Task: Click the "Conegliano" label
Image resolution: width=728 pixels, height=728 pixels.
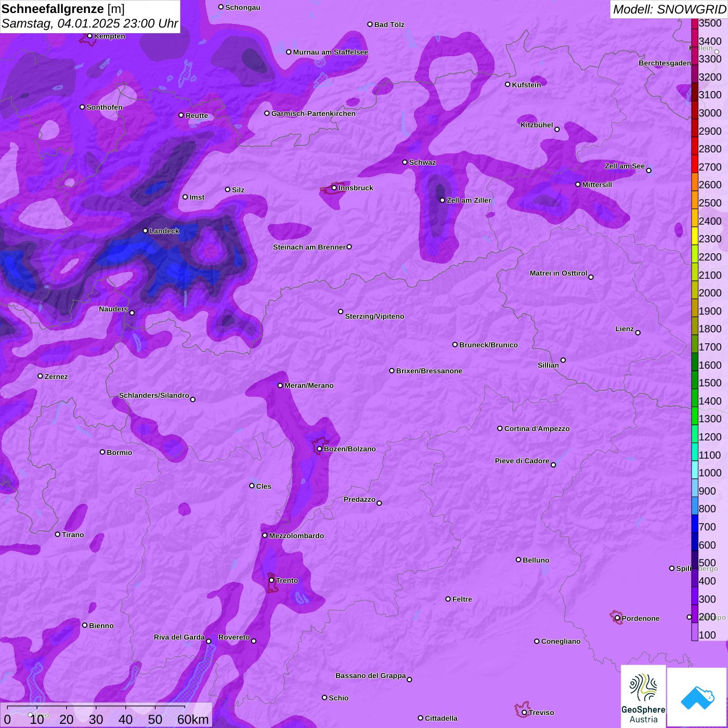Action: (x=561, y=641)
